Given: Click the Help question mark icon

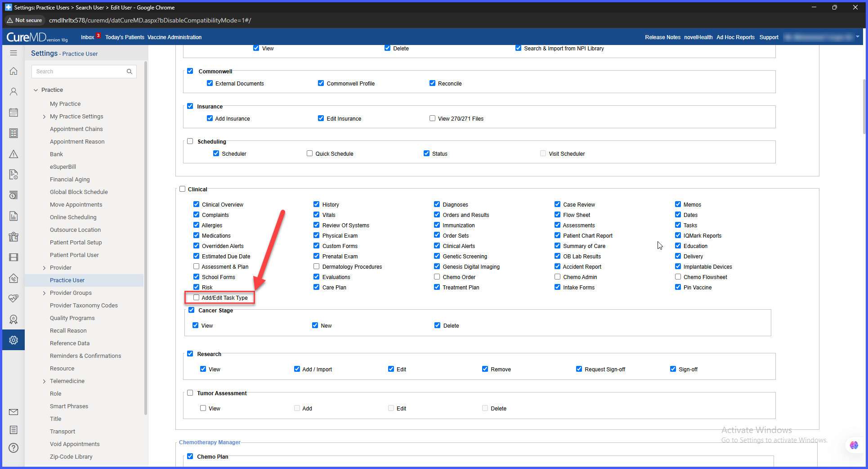Looking at the screenshot, I should coord(13,448).
